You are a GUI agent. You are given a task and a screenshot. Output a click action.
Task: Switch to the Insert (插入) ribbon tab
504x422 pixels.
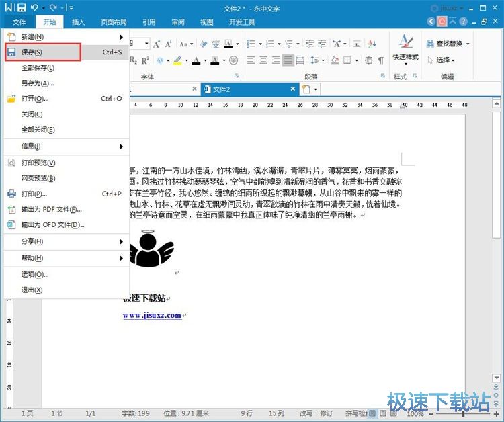point(78,22)
